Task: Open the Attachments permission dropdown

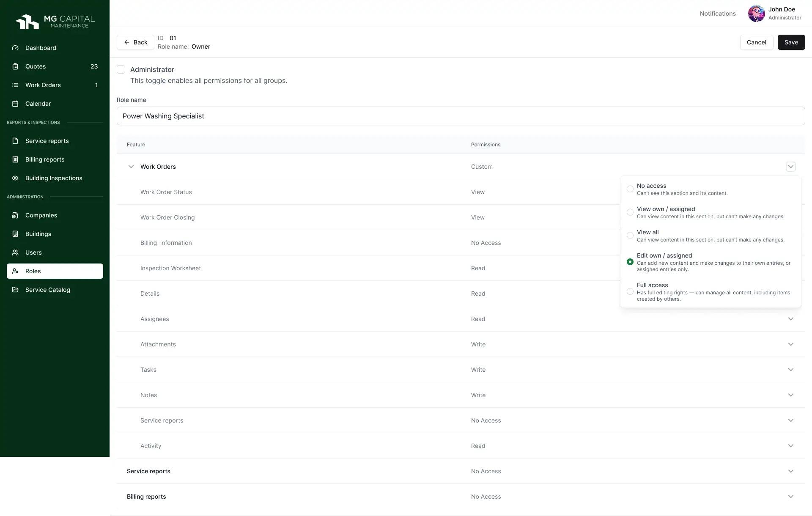Action: click(790, 344)
